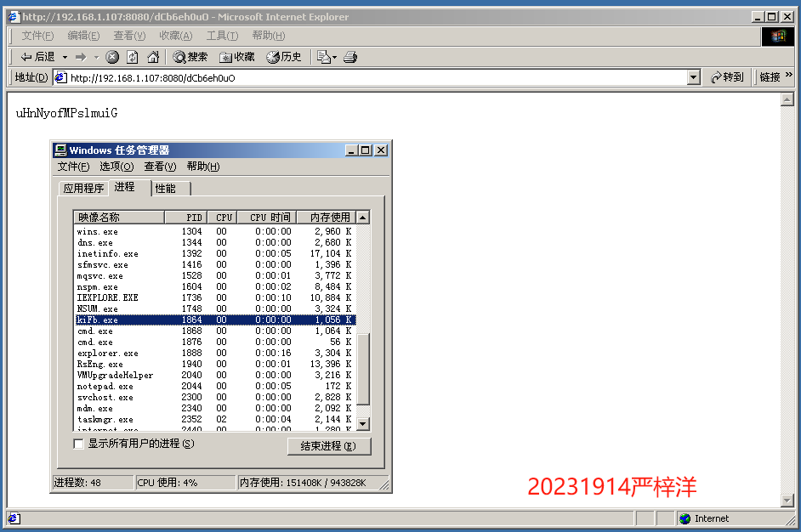Toggle 显示所有用户的进程 checkbox
Screen dimensions: 801x532
[79, 444]
